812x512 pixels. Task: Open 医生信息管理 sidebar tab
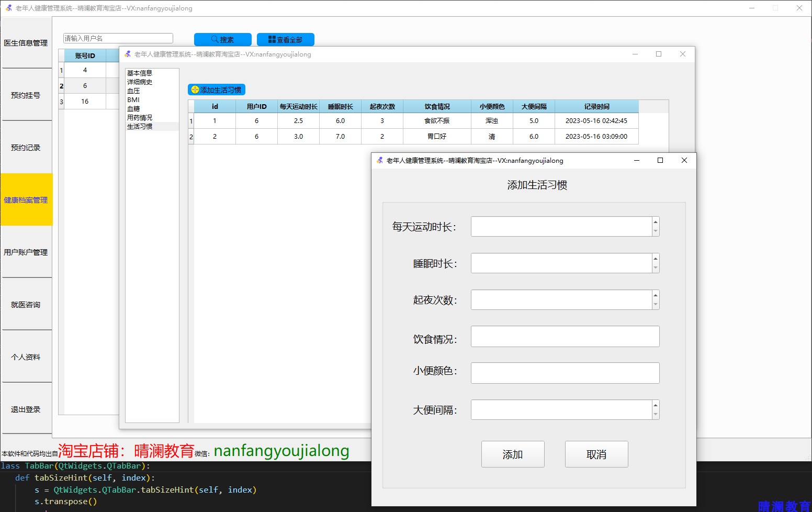[26, 43]
